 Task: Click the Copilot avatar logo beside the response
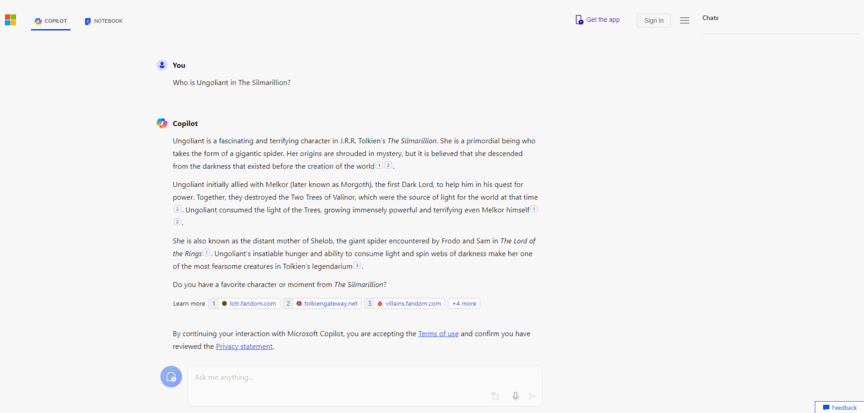[x=161, y=123]
